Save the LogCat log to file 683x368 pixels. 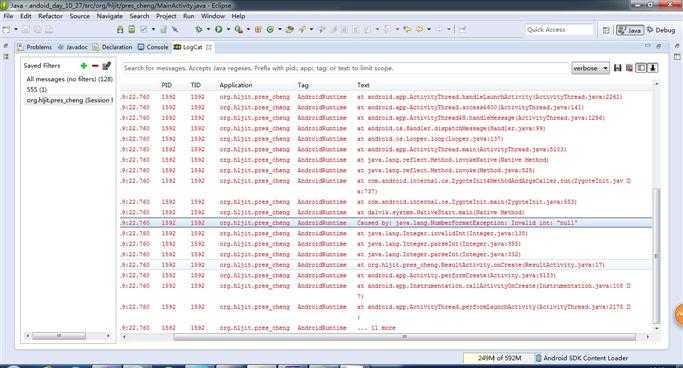point(618,68)
